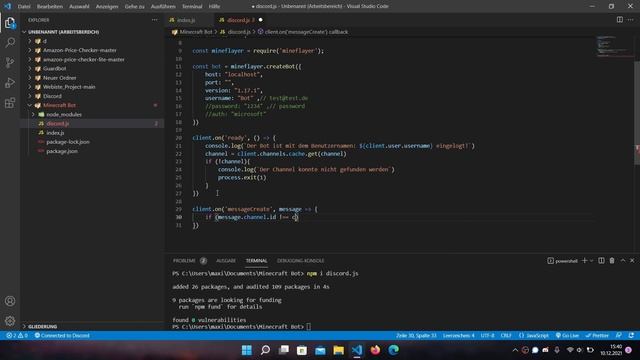
Task: Click errors and warnings status indicator
Action: (x=17, y=336)
